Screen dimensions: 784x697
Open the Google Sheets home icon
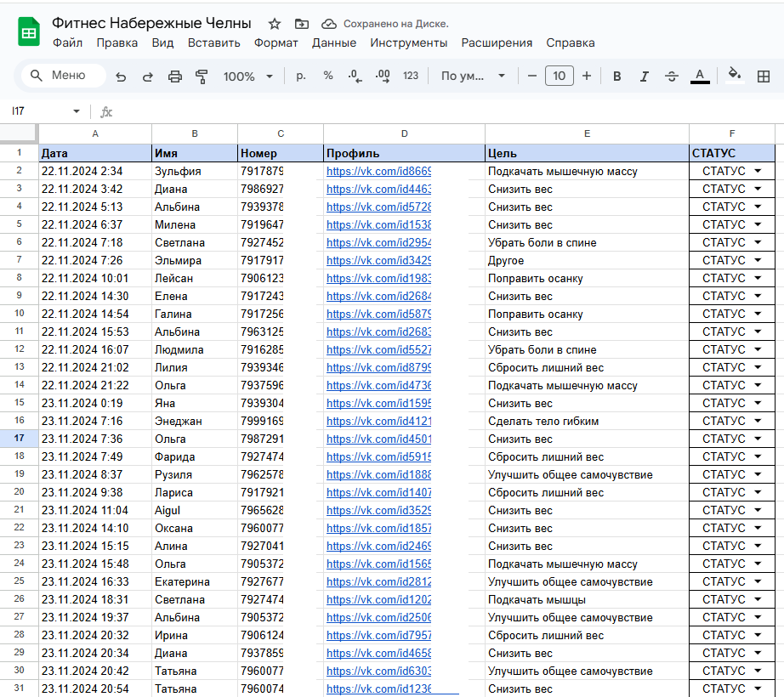[x=29, y=33]
